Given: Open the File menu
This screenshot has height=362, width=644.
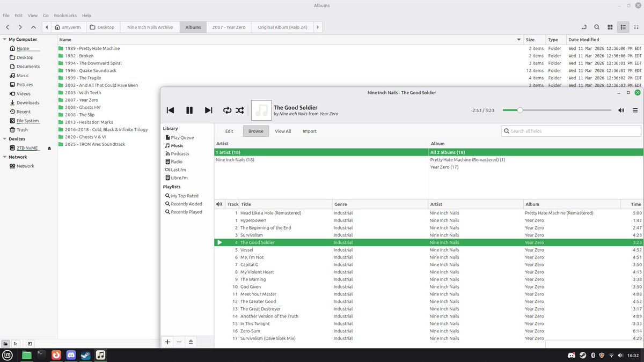Looking at the screenshot, I should pyautogui.click(x=6, y=16).
